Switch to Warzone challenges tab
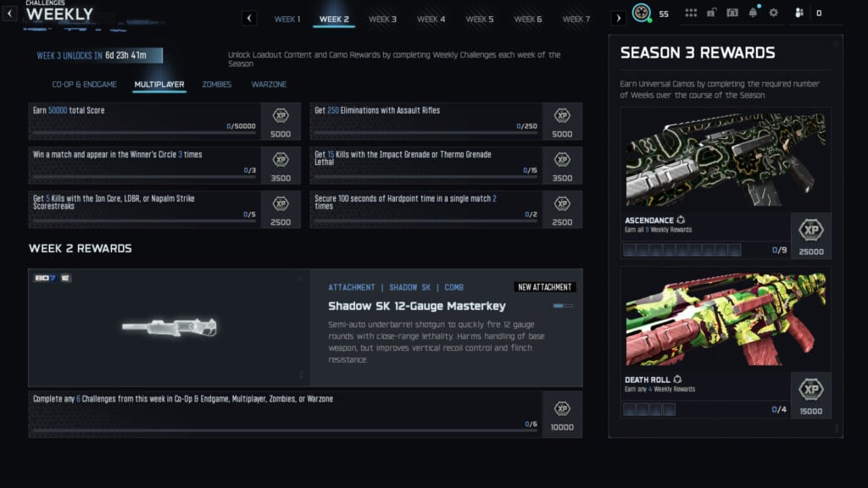Image resolution: width=868 pixels, height=488 pixels. 269,85
